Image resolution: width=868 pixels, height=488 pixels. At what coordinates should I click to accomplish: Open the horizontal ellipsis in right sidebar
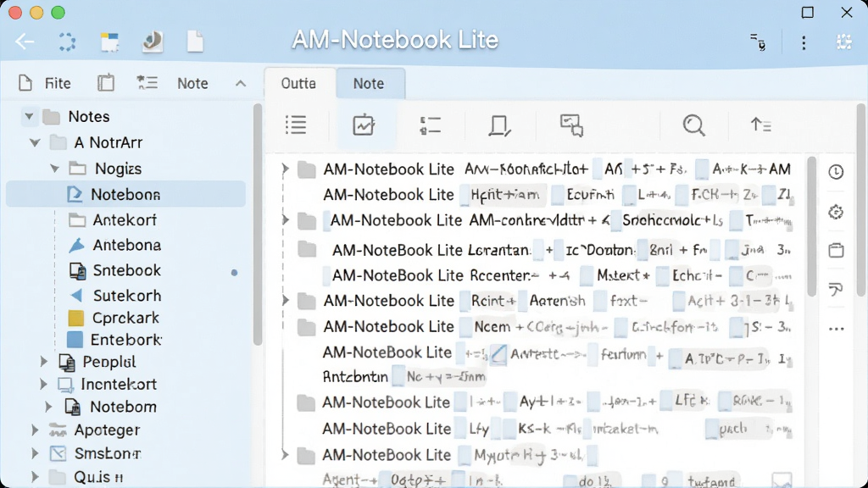(836, 330)
